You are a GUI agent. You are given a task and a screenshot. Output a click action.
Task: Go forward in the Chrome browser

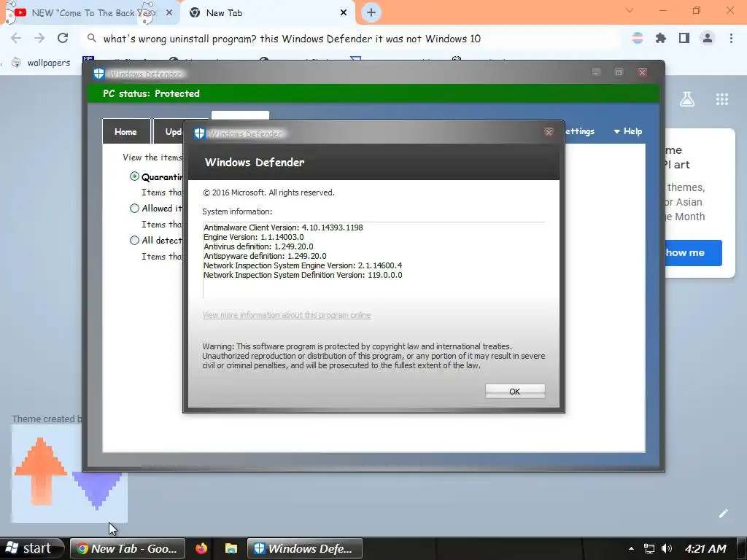[39, 38]
